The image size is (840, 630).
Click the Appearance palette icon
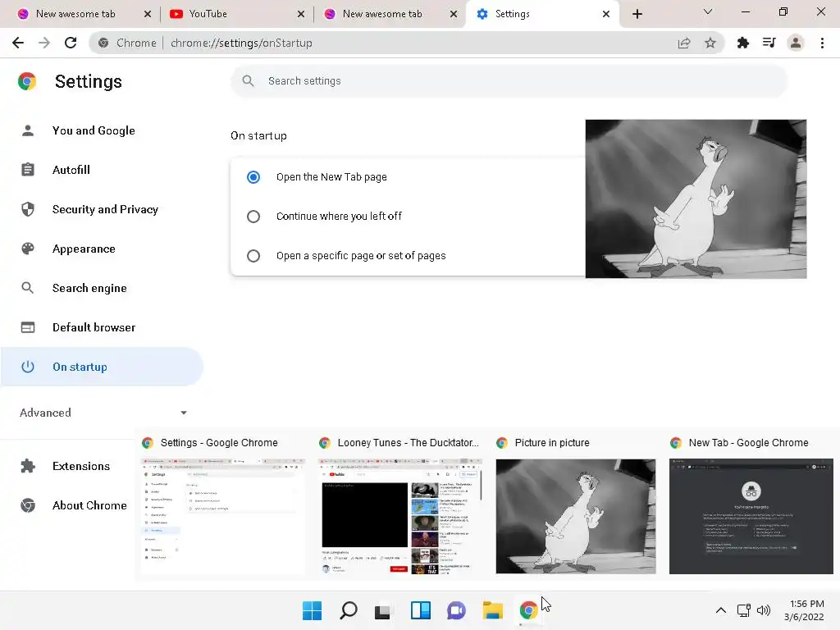tap(28, 249)
